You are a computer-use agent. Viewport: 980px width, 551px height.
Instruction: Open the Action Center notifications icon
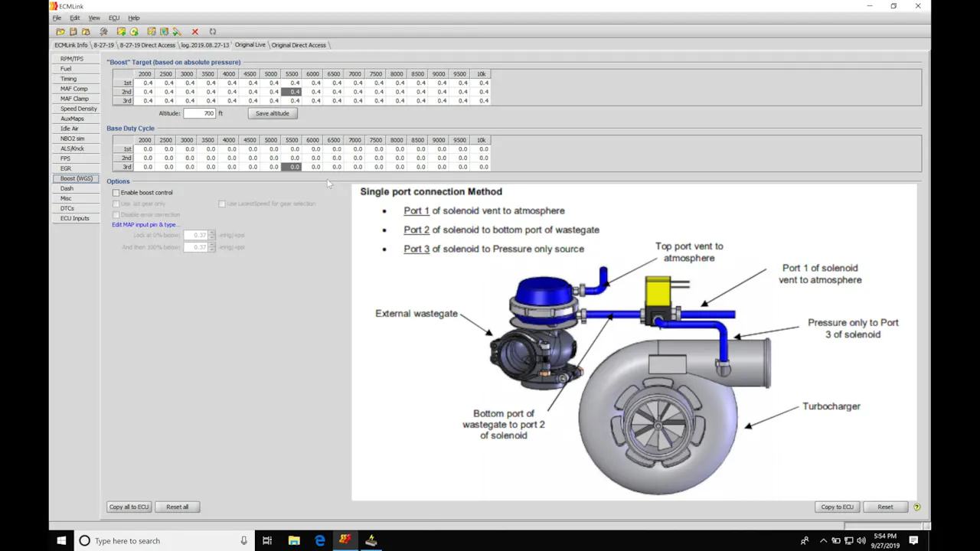pyautogui.click(x=913, y=540)
